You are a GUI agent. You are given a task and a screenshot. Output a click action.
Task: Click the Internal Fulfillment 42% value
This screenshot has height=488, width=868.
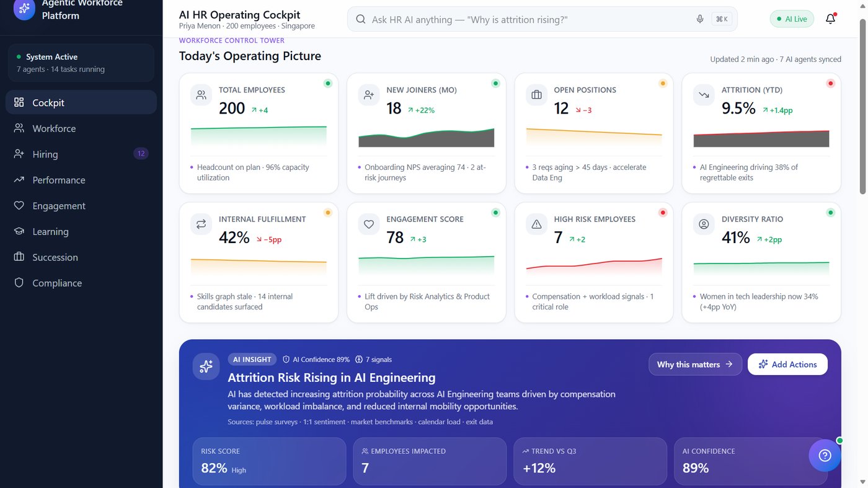coord(234,238)
